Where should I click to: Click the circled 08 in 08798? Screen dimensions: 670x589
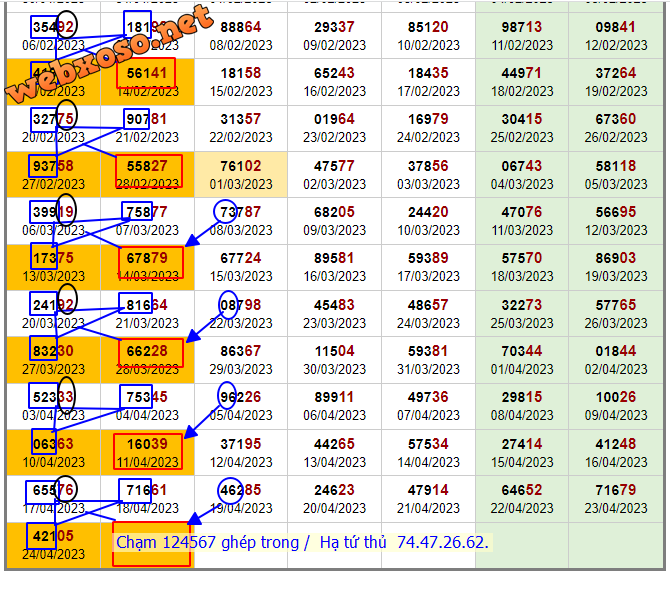pos(229,304)
